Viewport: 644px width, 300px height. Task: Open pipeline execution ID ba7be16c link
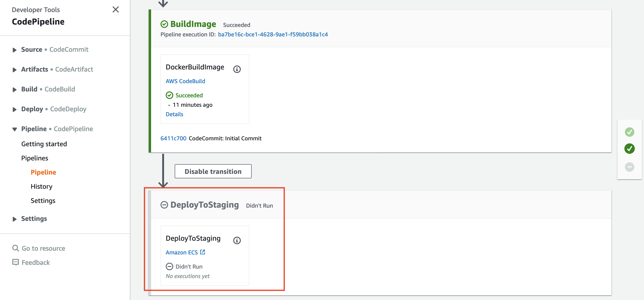(273, 34)
